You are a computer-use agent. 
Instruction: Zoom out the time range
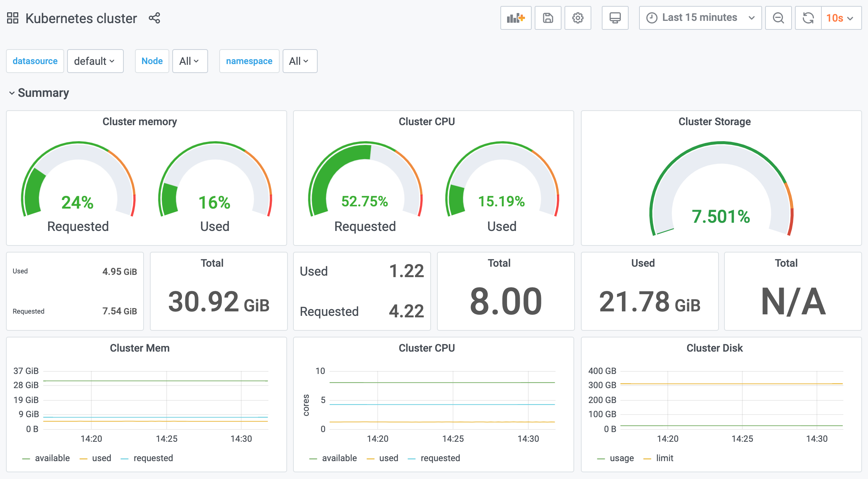pyautogui.click(x=778, y=18)
